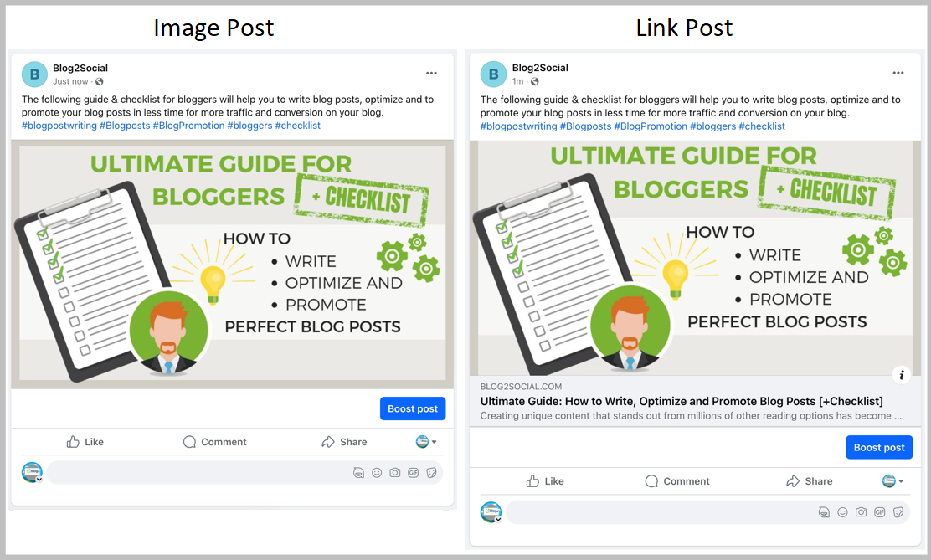Open emoji picker in Image Post comment box

click(x=377, y=473)
